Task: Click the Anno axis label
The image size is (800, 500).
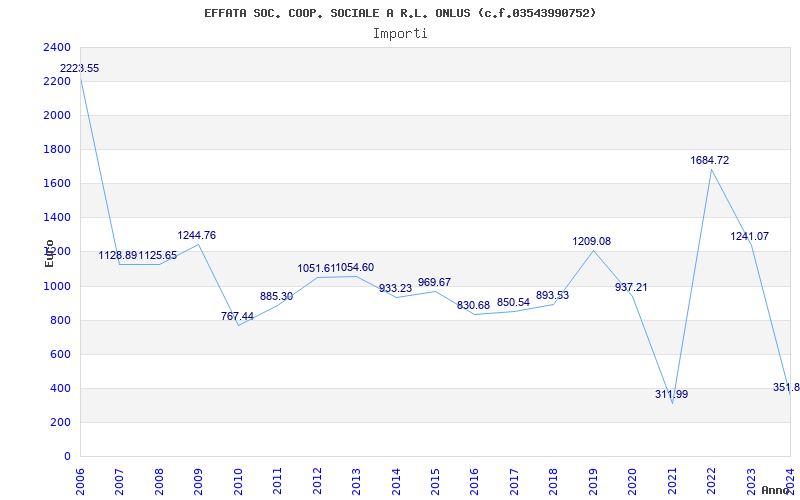Action: (776, 490)
